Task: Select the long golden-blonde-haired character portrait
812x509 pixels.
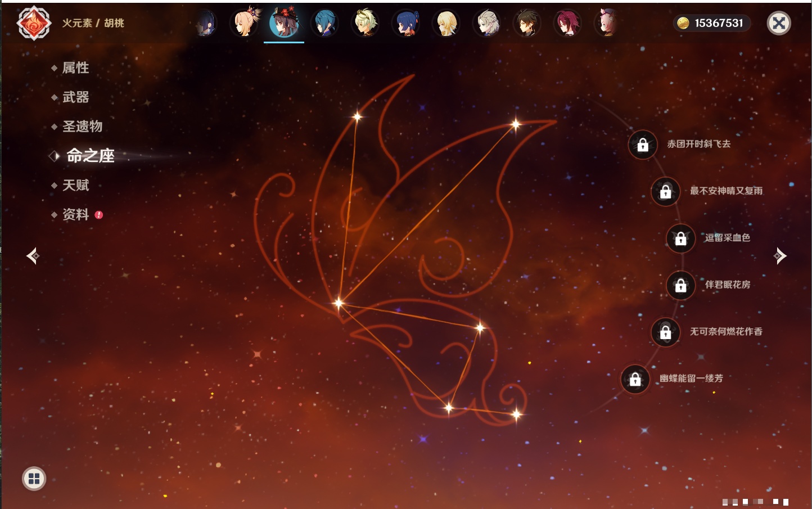Action: 446,23
